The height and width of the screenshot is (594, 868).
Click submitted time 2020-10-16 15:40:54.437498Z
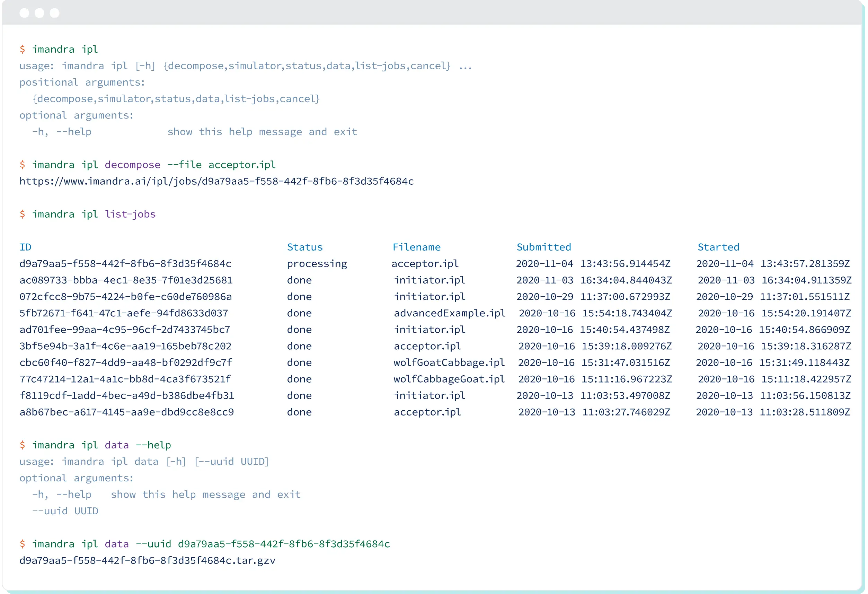pyautogui.click(x=593, y=330)
